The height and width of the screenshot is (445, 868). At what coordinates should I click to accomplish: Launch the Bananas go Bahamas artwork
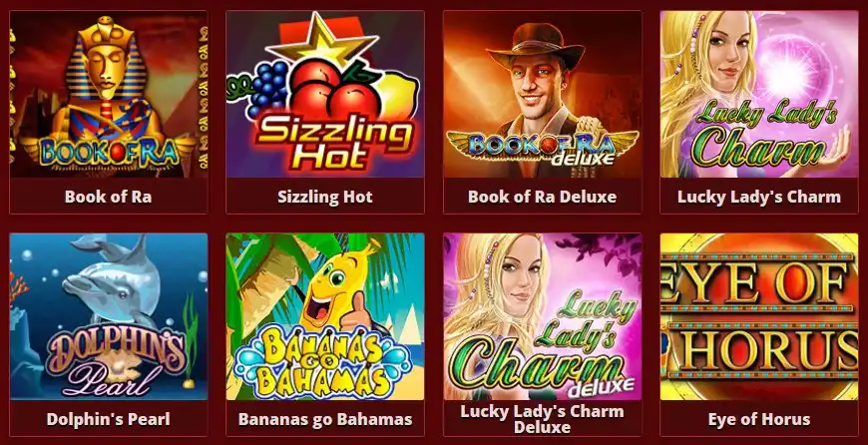(x=325, y=316)
